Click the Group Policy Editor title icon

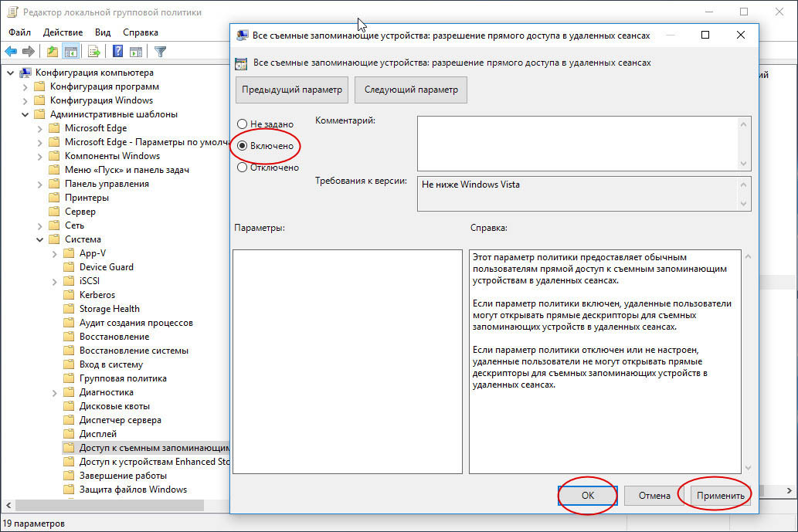[x=12, y=12]
